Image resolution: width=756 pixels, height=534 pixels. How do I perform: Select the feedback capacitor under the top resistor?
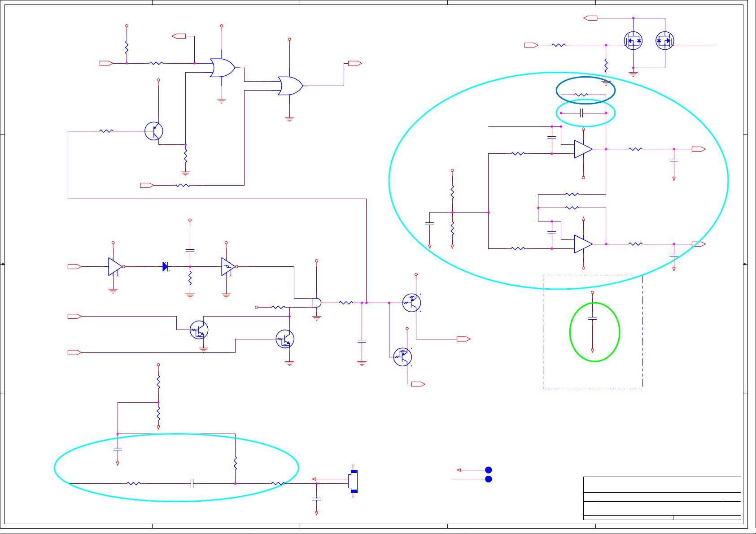581,113
